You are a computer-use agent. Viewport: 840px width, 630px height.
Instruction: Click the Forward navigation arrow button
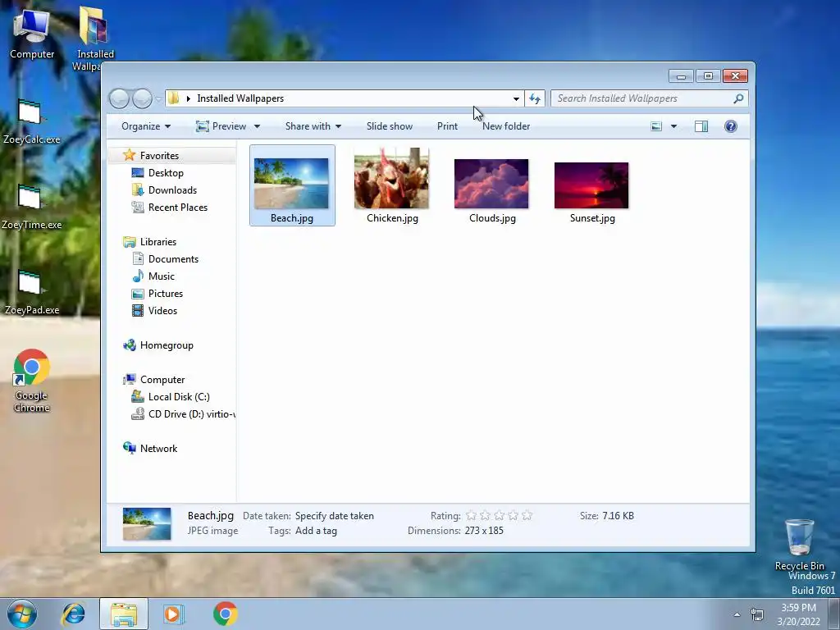point(142,98)
